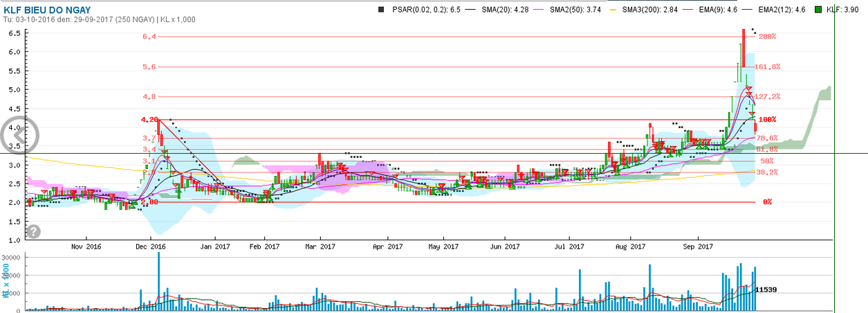Click the May 2017 time axis label

click(x=444, y=247)
